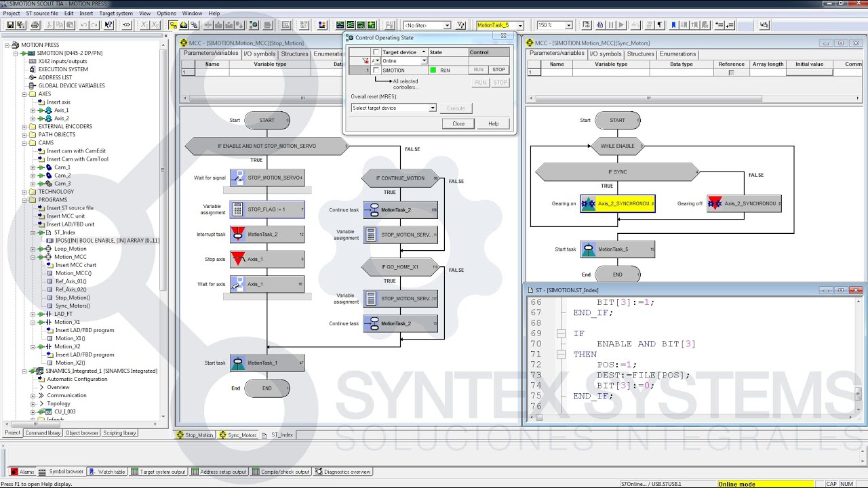Screen dimensions: 868x488
Task: Collapse the IF block at line 69 in ST editor
Action: click(561, 333)
